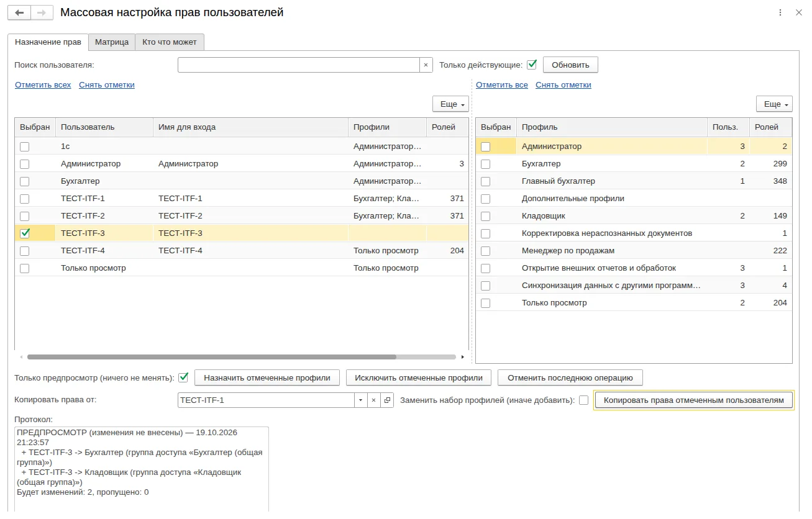The height and width of the screenshot is (519, 812).
Task: Go forward using the right arrow button
Action: (42, 12)
